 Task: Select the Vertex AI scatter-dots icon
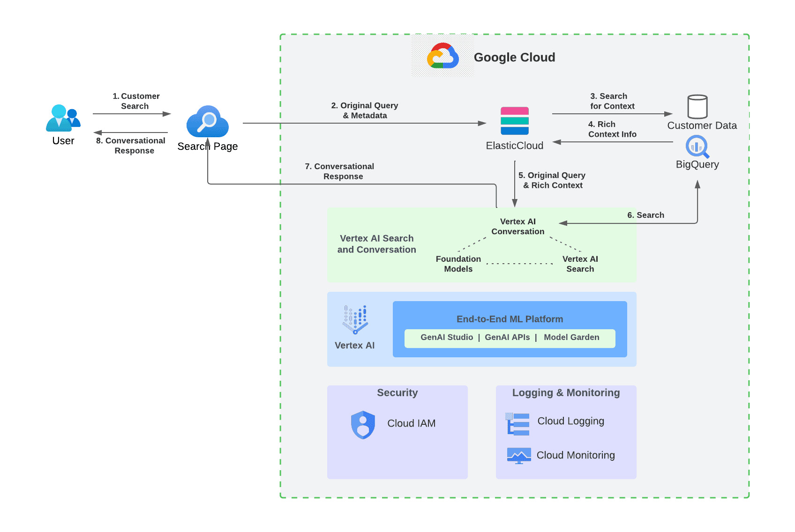355,320
